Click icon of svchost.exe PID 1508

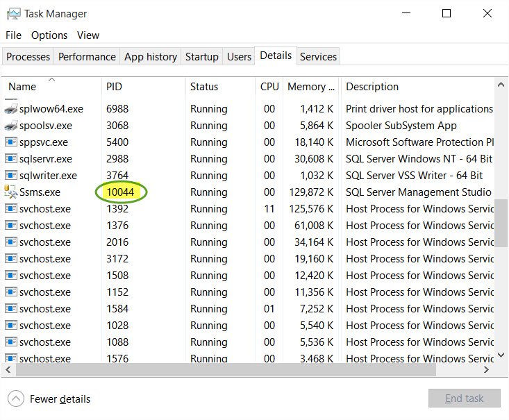click(x=10, y=275)
